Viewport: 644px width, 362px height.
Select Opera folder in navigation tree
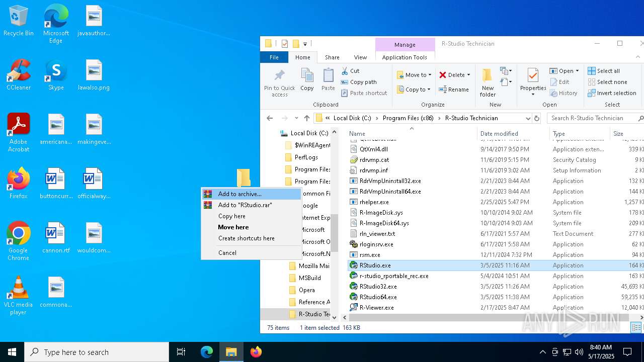(x=307, y=290)
